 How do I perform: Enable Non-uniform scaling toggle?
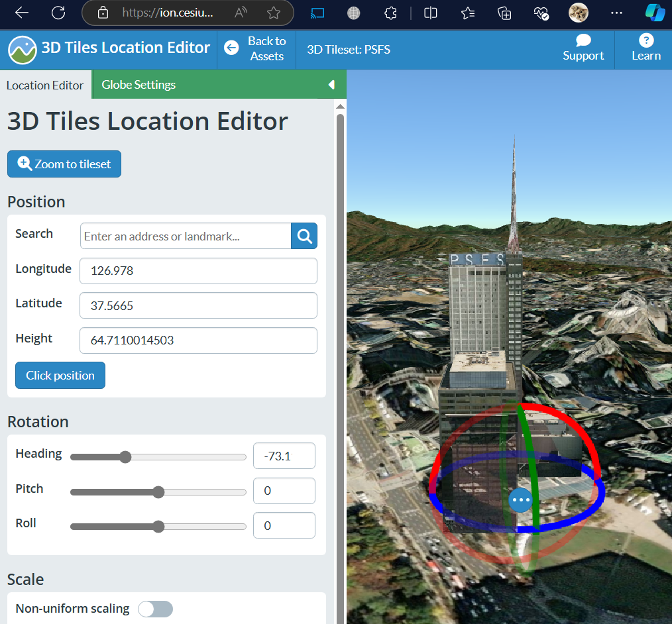[155, 609]
